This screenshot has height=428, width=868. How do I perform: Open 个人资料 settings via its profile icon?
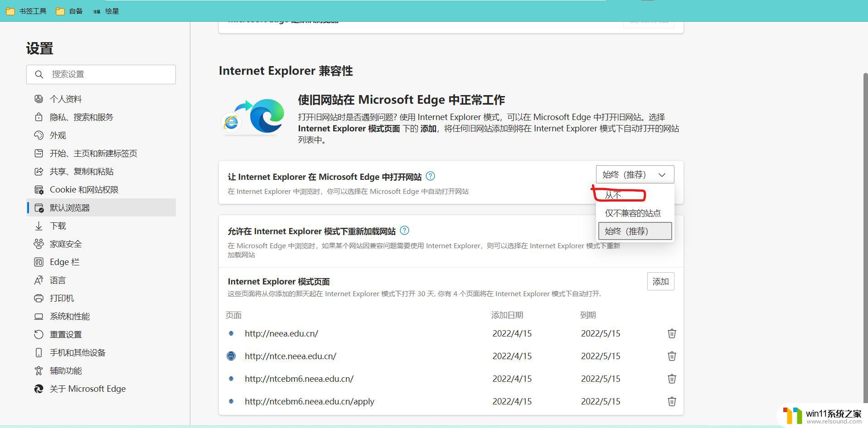[x=39, y=99]
